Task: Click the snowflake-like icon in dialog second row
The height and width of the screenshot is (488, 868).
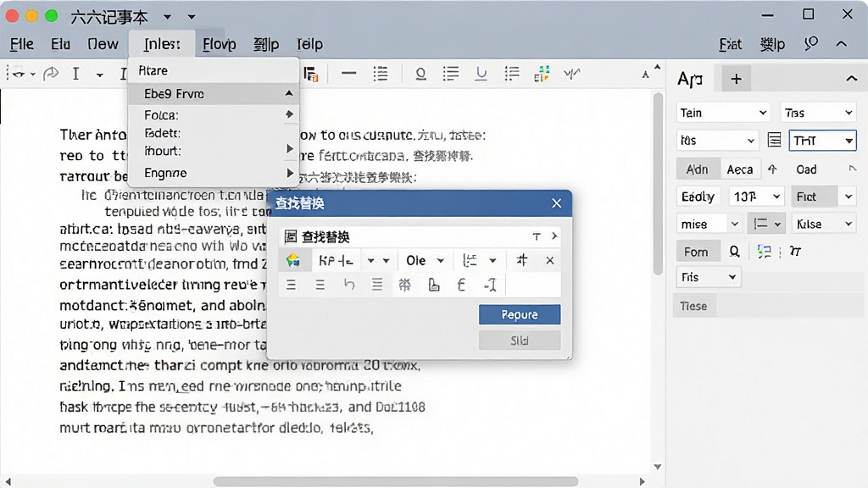Action: coord(404,285)
